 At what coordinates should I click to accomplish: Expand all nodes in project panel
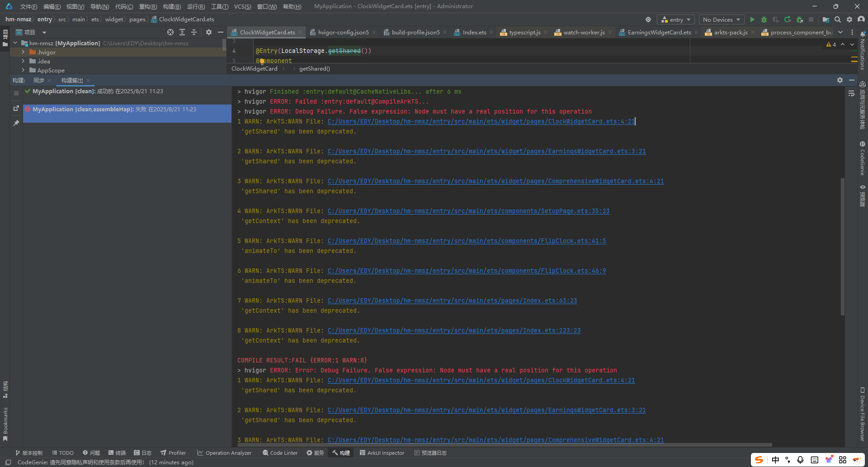[x=182, y=32]
